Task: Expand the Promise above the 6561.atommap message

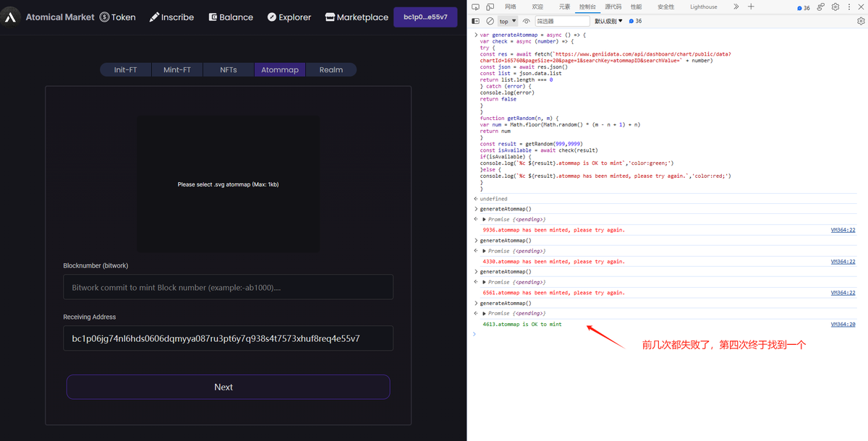Action: point(485,282)
